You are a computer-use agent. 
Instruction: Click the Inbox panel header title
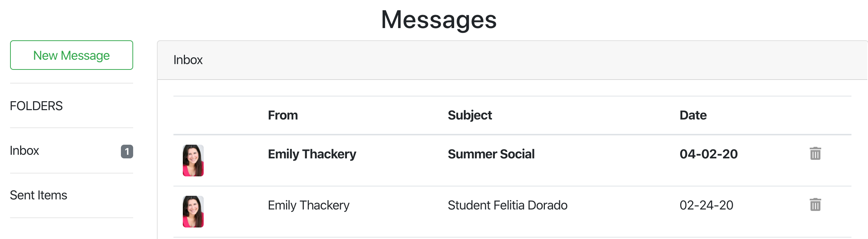[188, 60]
